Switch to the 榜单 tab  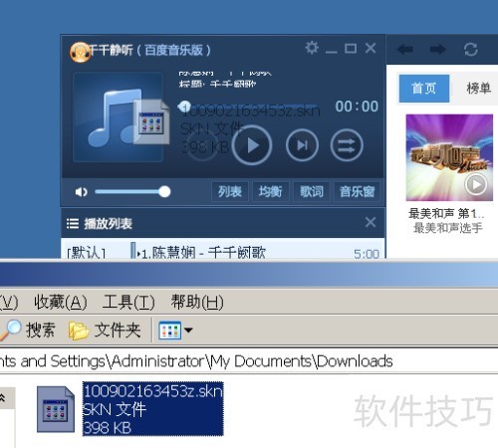[x=478, y=89]
